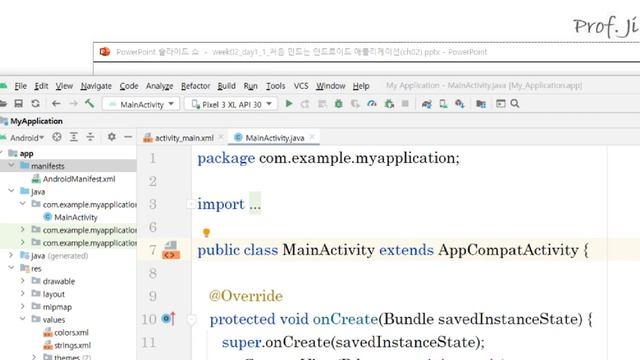Screen dimensions: 640x360
Task: Open the Refactor menu
Action: tap(196, 86)
